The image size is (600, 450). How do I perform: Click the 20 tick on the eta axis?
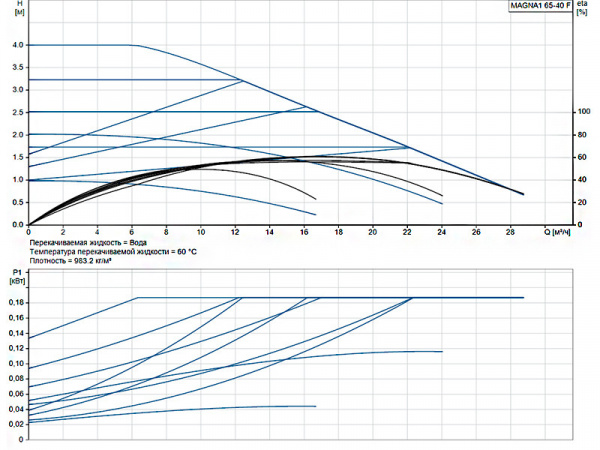pos(582,202)
